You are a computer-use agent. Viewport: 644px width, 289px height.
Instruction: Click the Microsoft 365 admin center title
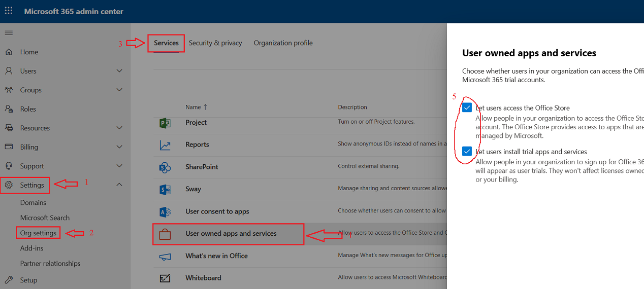pyautogui.click(x=74, y=11)
